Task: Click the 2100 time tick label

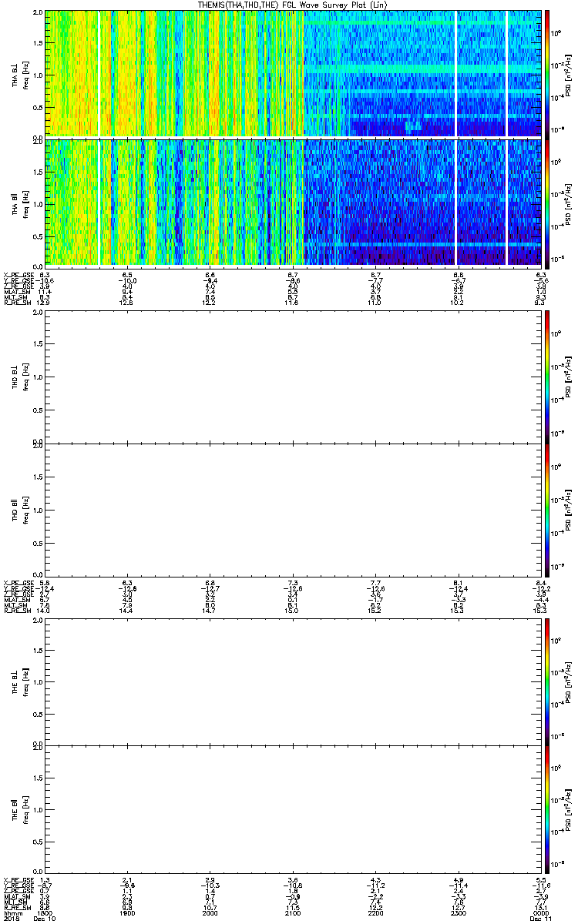Action: [293, 913]
